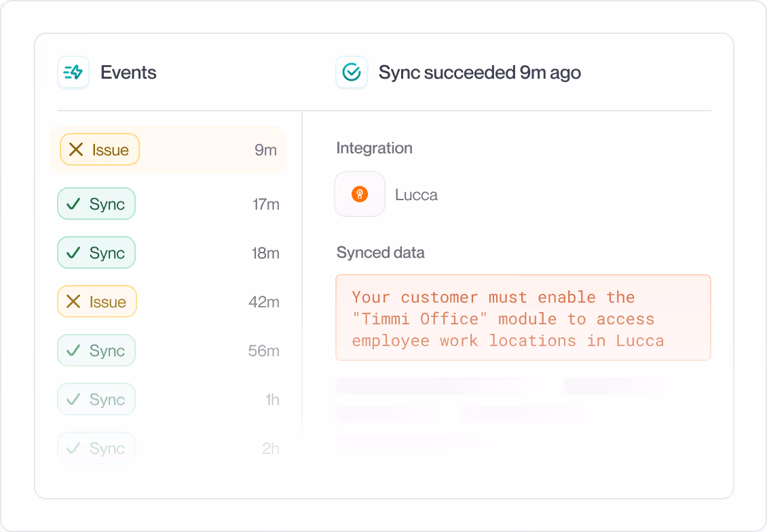This screenshot has width=767, height=532.
Task: Click the 42m timestamp
Action: tap(264, 302)
